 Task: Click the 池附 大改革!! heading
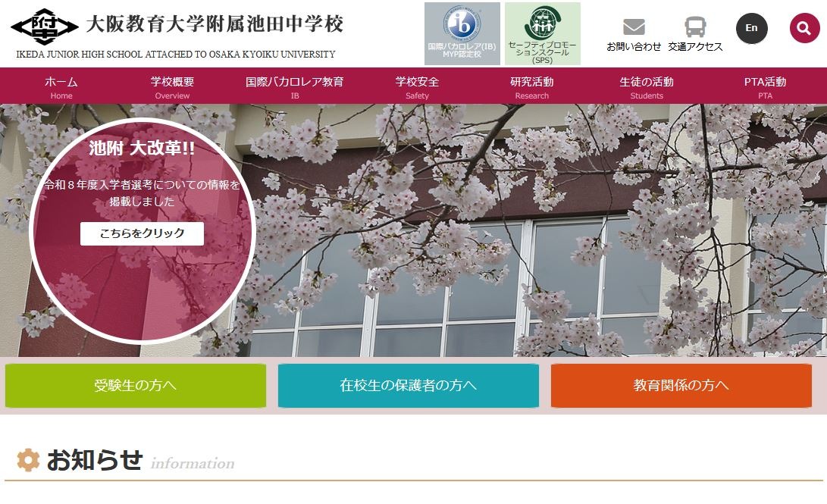point(142,148)
